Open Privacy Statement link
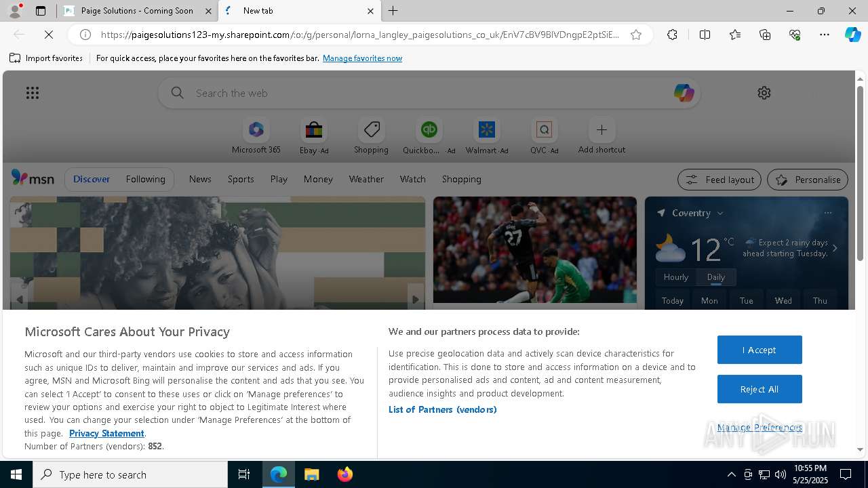Image resolution: width=868 pixels, height=488 pixels. coord(106,433)
